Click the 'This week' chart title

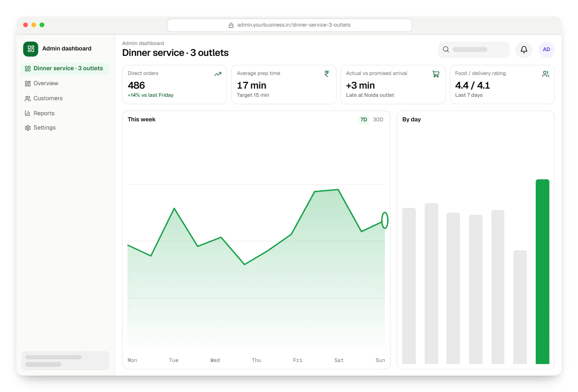pyautogui.click(x=141, y=120)
